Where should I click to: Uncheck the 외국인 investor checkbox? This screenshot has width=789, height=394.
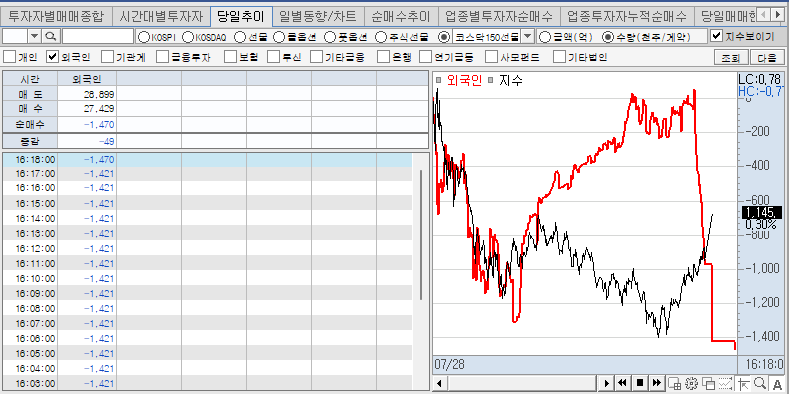pos(53,57)
